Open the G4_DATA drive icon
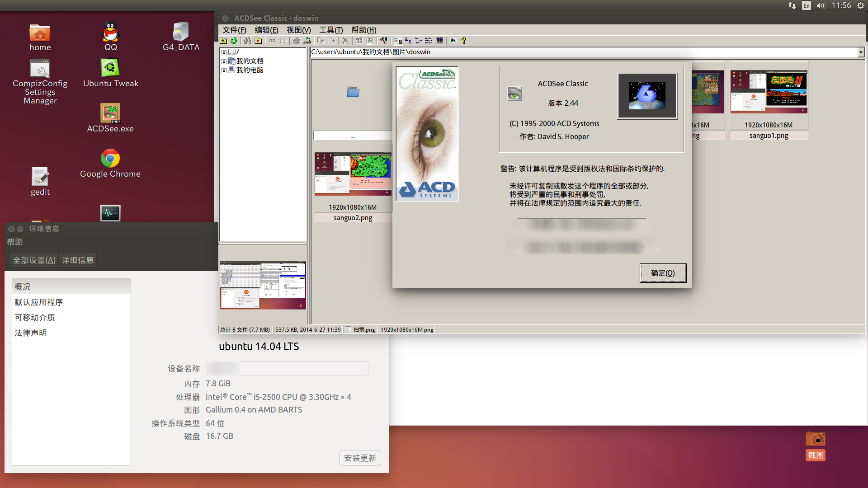This screenshot has height=488, width=868. tap(181, 36)
